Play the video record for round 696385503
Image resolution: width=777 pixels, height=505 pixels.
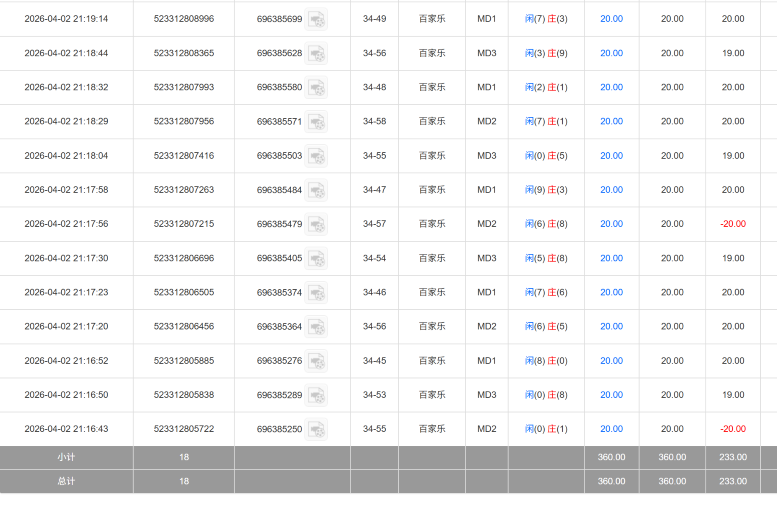316,156
